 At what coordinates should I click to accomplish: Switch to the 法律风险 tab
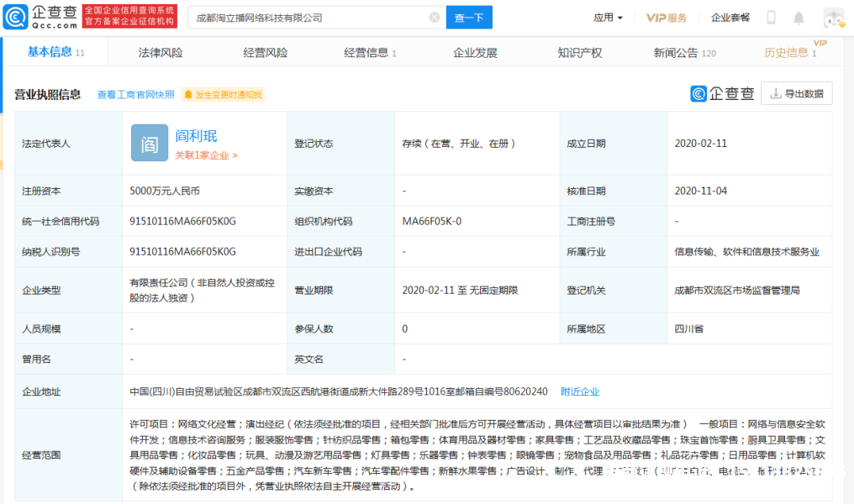point(160,53)
